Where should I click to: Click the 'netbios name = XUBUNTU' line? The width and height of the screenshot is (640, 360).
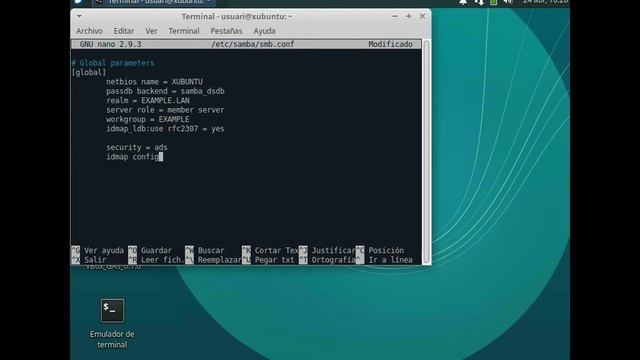154,82
